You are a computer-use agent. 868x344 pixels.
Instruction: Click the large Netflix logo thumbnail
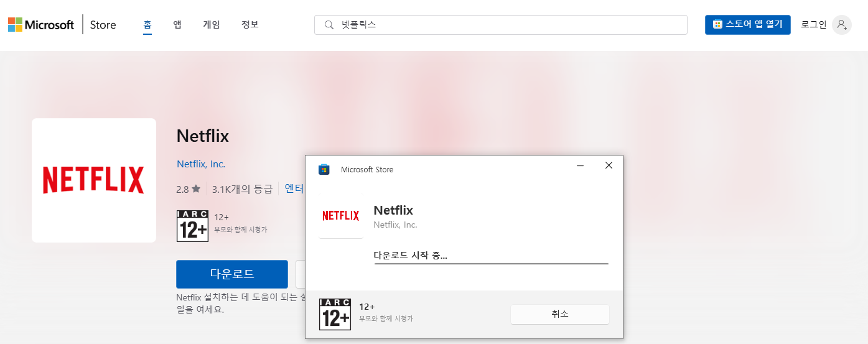click(x=94, y=180)
